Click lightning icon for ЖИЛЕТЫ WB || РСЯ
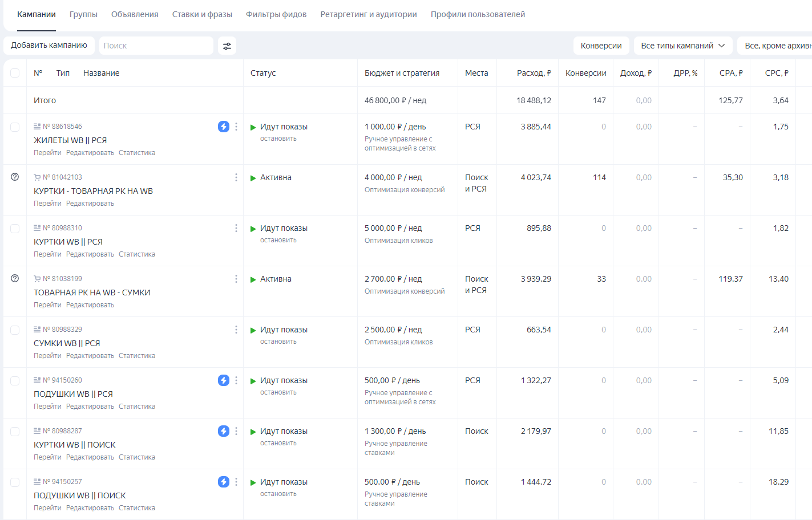The width and height of the screenshot is (812, 520). (x=224, y=127)
